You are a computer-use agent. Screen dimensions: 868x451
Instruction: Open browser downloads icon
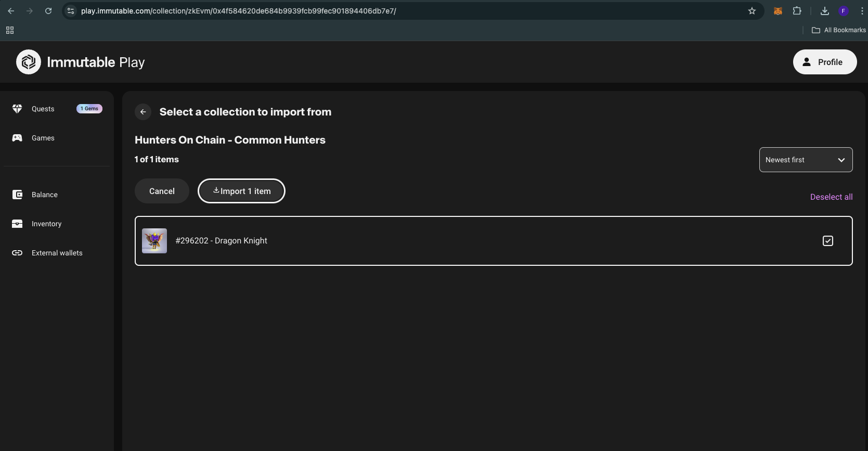pos(825,11)
